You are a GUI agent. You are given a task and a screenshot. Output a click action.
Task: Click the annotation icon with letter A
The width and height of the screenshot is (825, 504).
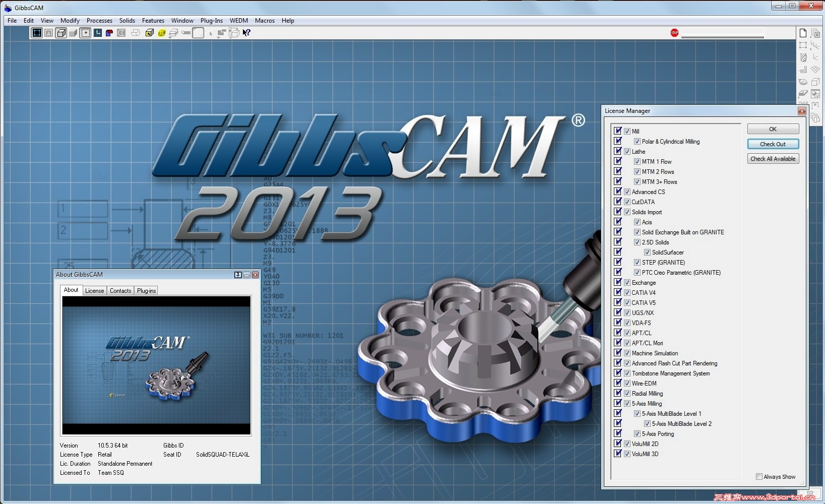point(49,33)
